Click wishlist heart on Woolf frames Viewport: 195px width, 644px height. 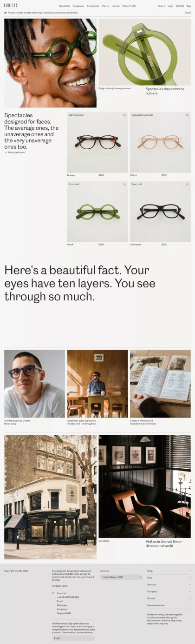[124, 185]
